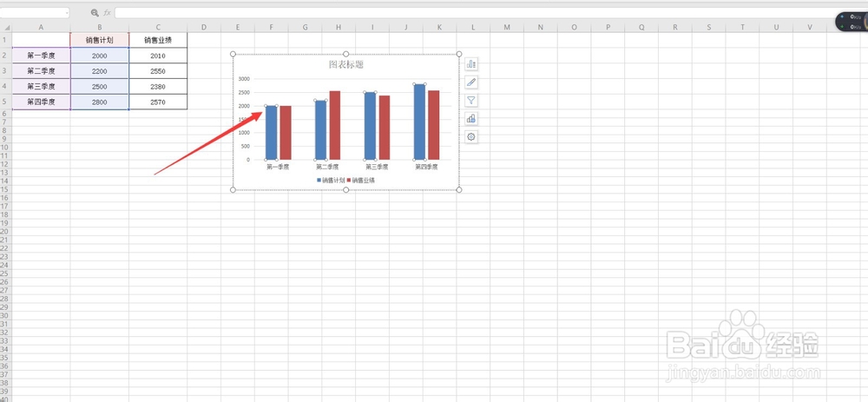Click the fx insert function icon
Image resolution: width=868 pixels, height=402 pixels.
[x=108, y=12]
